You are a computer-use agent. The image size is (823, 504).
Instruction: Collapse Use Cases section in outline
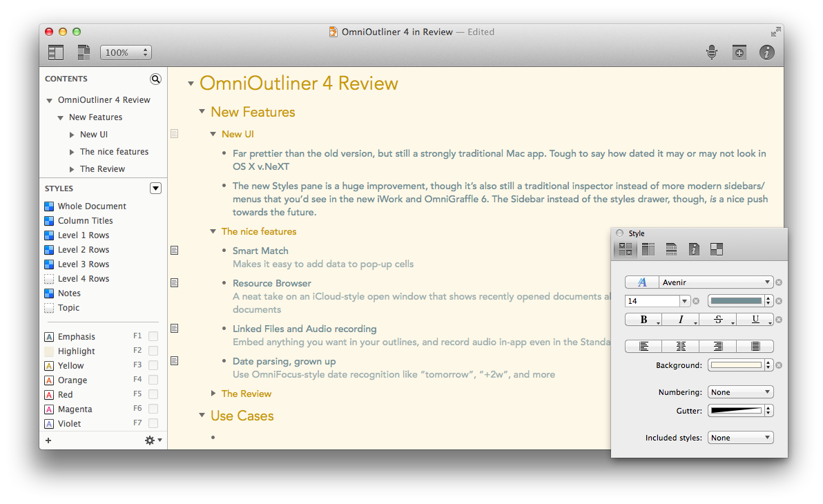[x=202, y=415]
